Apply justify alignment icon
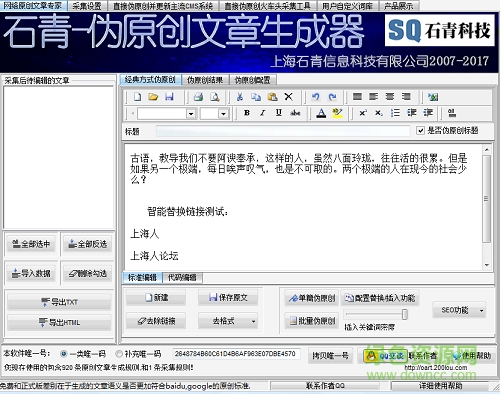 (357, 97)
